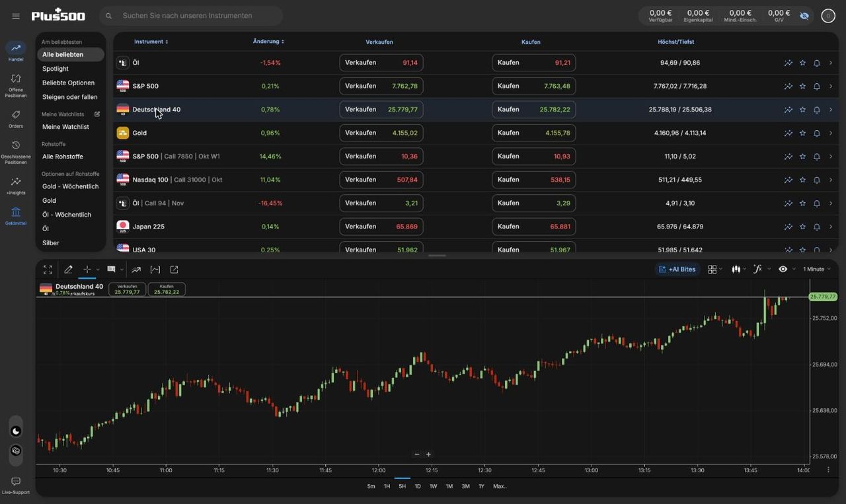Open Live-Support chat

16,486
